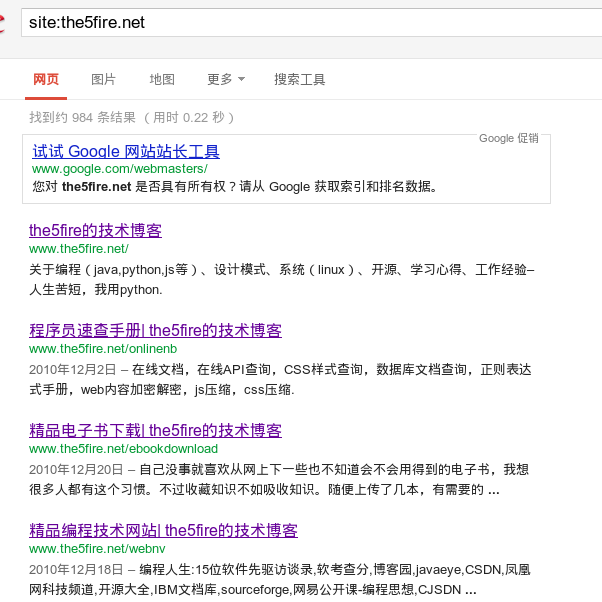Click the snippet text 人生苦短，我用python.

coord(96,290)
